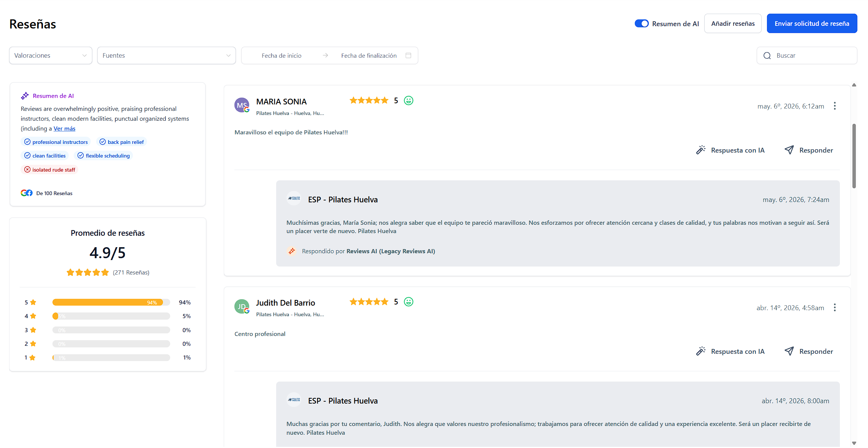Image resolution: width=868 pixels, height=448 pixels.
Task: Click the 3 star rating bar
Action: [x=111, y=330]
